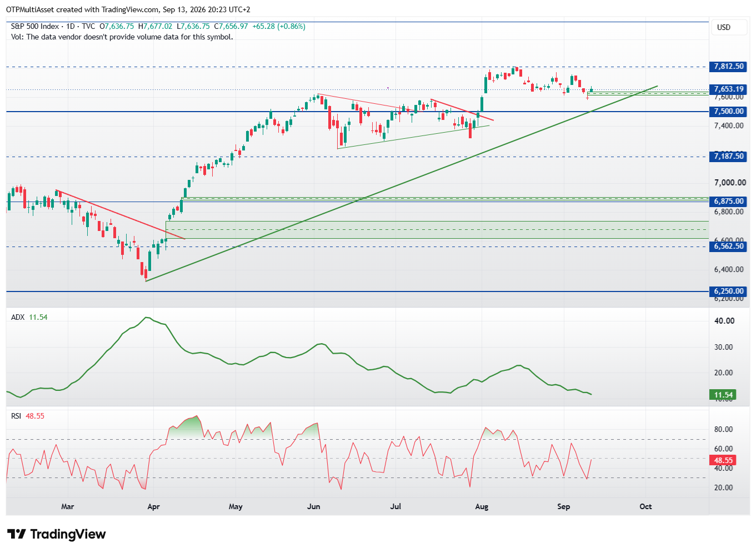Click the 6,800.00 price scale tick
The width and height of the screenshot is (756, 553).
729,212
